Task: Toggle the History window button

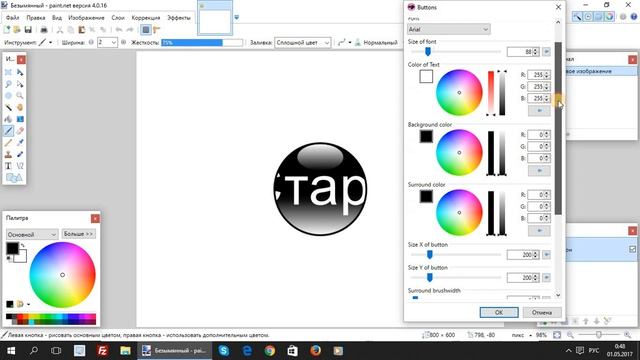Action: [588, 17]
